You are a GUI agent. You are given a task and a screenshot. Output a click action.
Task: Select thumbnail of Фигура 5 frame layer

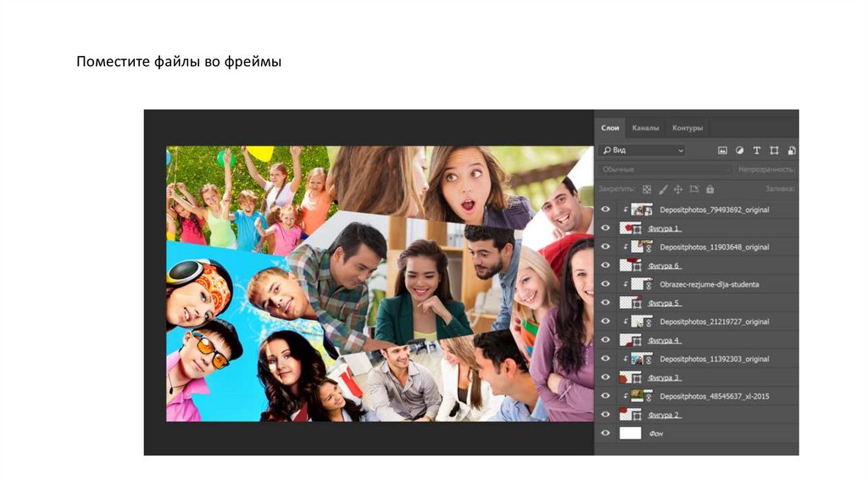630,303
